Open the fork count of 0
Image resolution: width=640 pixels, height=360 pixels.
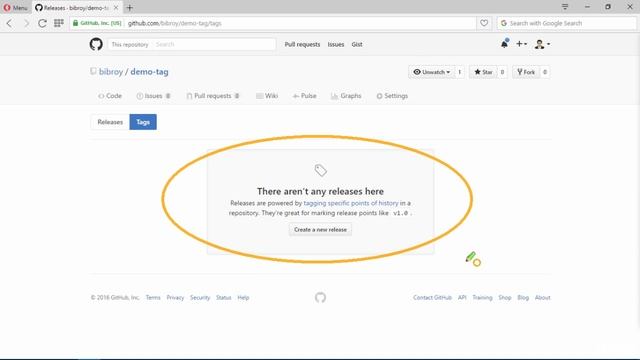coord(545,72)
